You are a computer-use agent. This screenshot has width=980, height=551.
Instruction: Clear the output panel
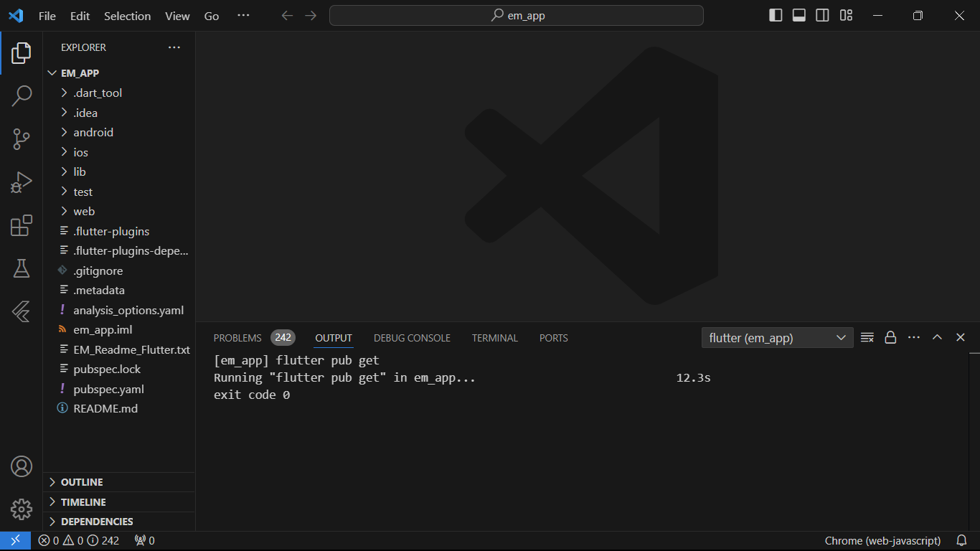click(x=867, y=338)
